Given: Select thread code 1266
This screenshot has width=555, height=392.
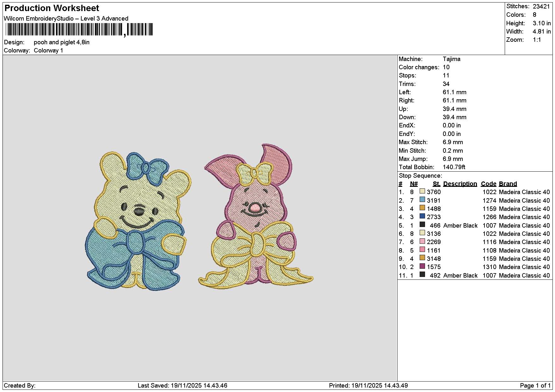Looking at the screenshot, I should tap(490, 217).
